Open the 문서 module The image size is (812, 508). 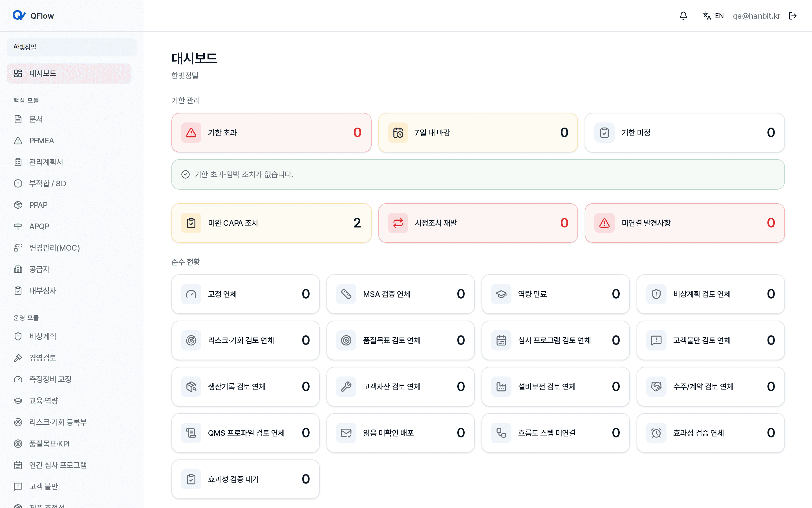click(69, 119)
